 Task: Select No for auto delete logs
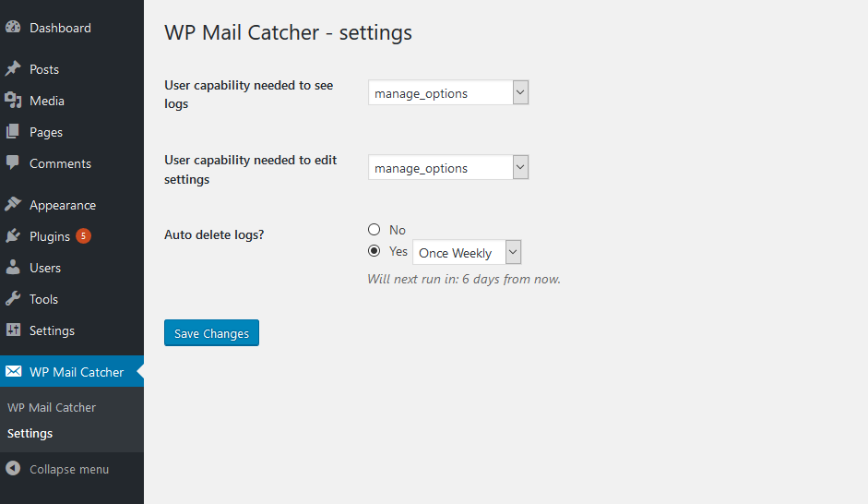pos(375,229)
